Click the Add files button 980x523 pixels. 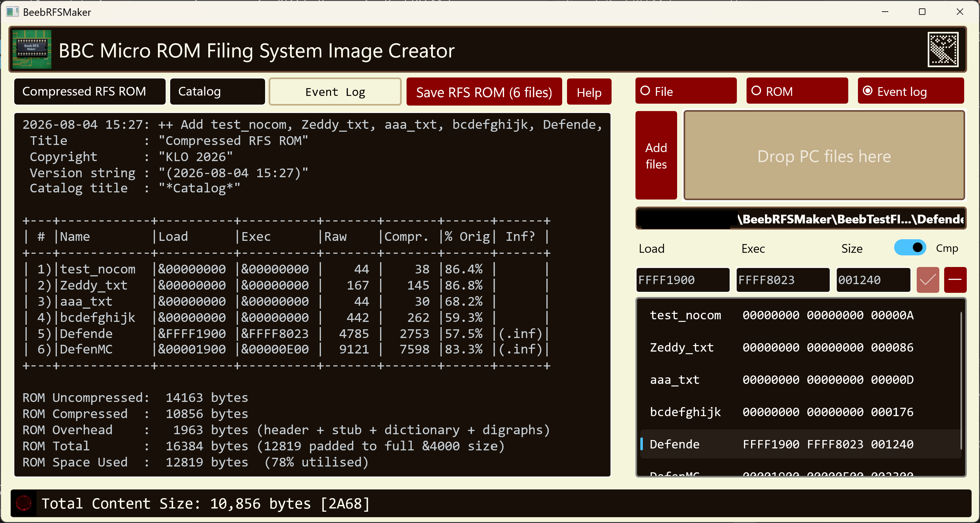tap(656, 156)
